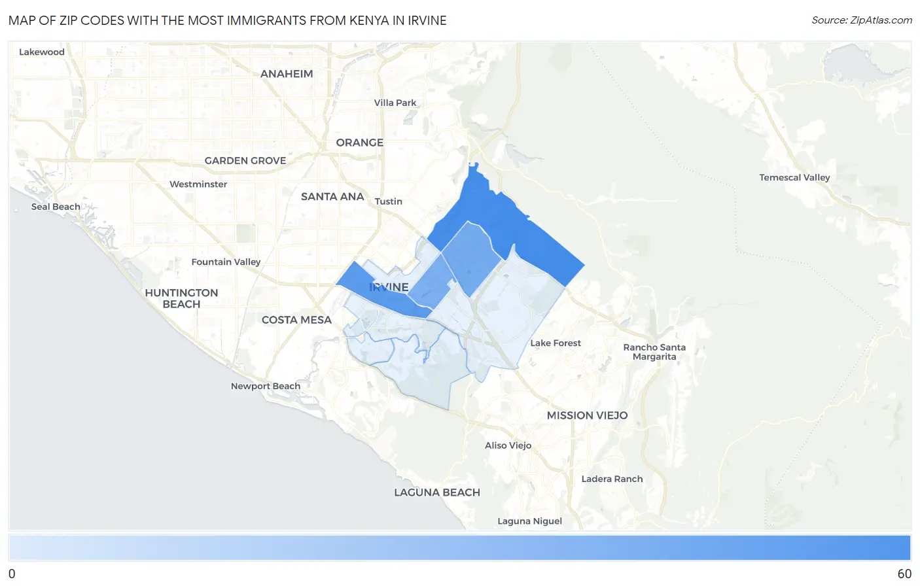The width and height of the screenshot is (920, 588).
Task: Click the IRVINE city label
Action: tap(389, 287)
